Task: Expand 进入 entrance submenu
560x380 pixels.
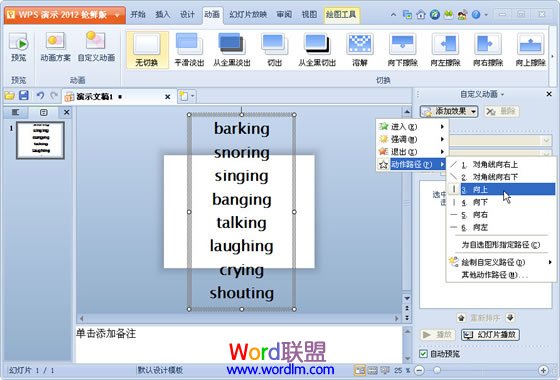Action: [x=412, y=126]
